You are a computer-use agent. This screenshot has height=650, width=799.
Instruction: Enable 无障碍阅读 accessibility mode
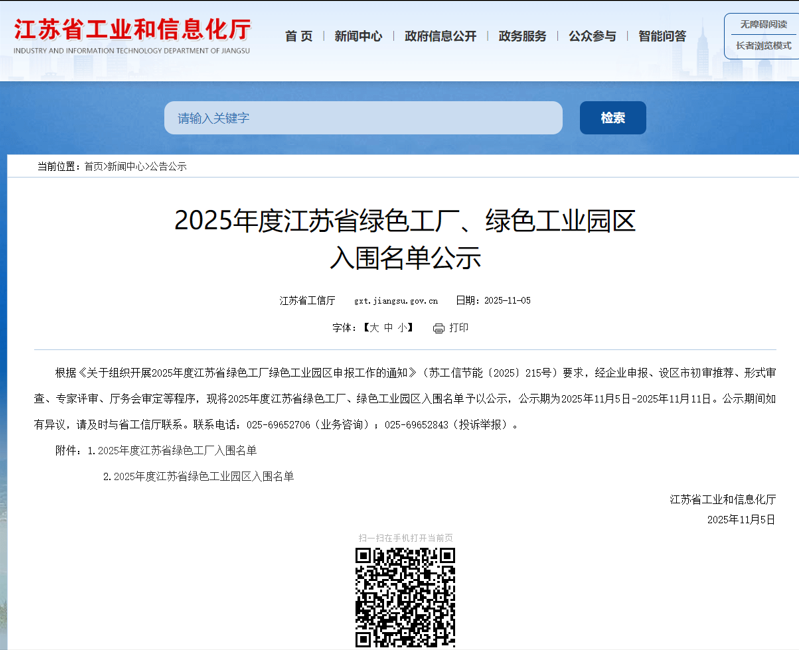click(762, 24)
